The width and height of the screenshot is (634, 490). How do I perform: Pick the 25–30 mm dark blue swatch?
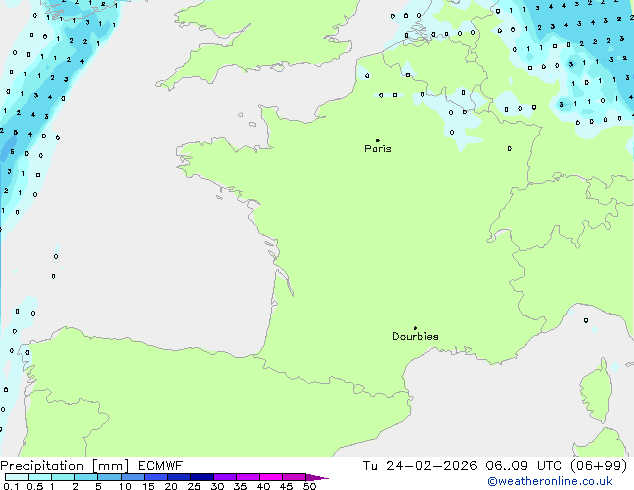[201, 477]
